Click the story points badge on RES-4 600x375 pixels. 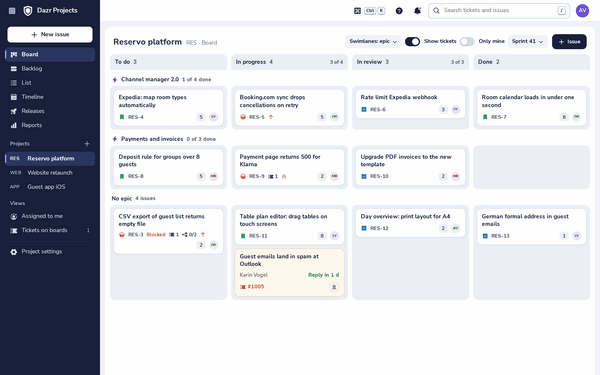tap(201, 117)
